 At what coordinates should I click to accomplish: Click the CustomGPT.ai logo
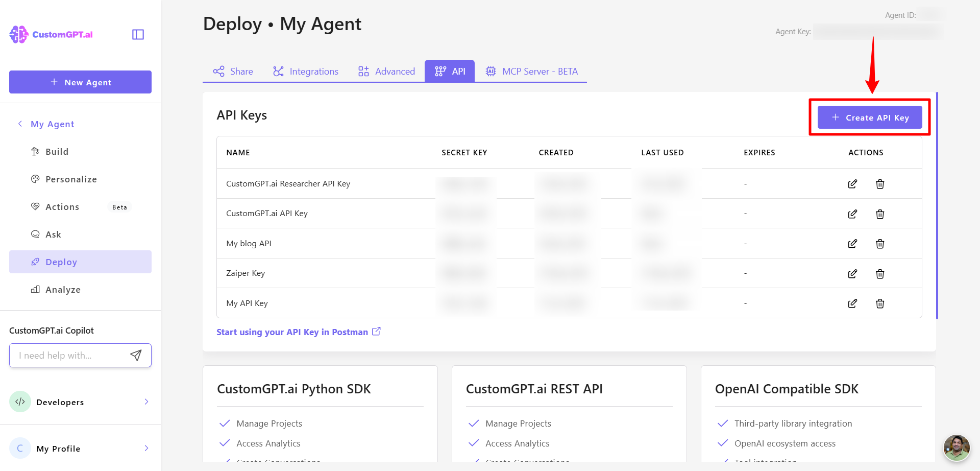click(51, 34)
